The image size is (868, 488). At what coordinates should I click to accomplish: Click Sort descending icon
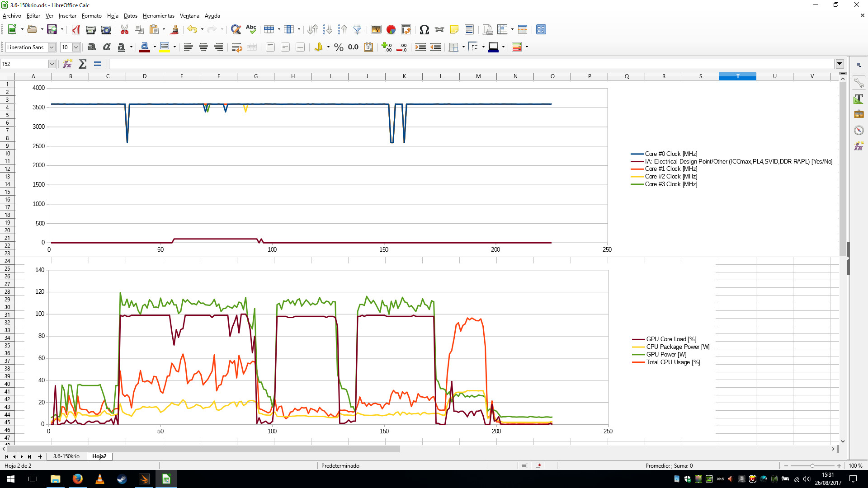click(328, 29)
